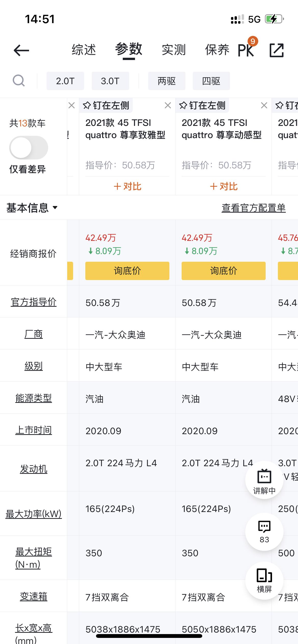Open 查看官方配置单 link
Screen dimensions: 298x644
click(254, 208)
